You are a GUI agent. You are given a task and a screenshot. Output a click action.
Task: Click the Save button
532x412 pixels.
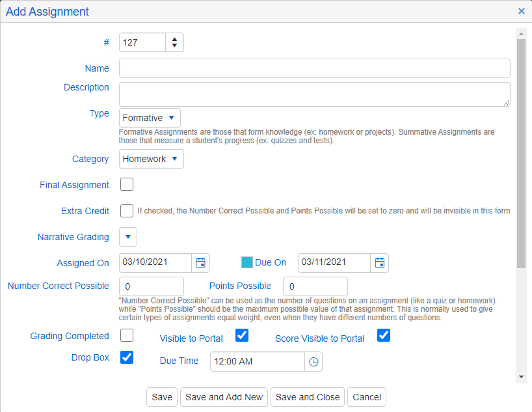161,397
